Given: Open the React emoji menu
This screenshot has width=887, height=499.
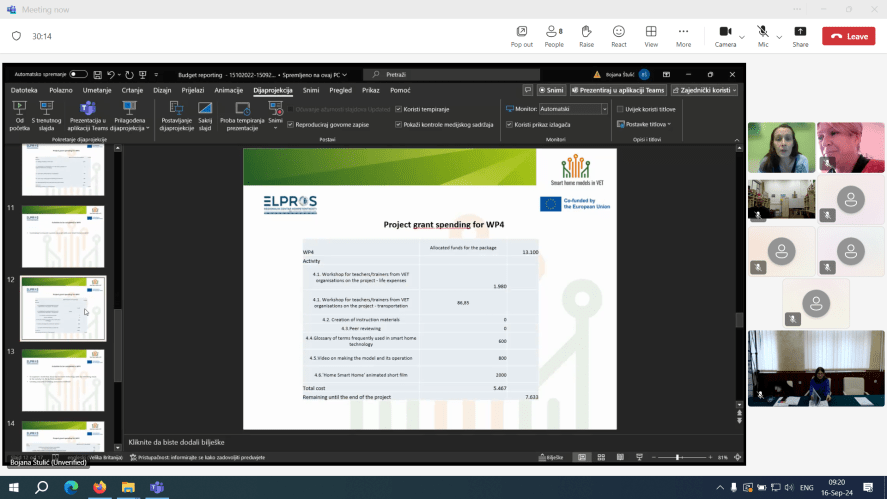Looking at the screenshot, I should point(618,36).
